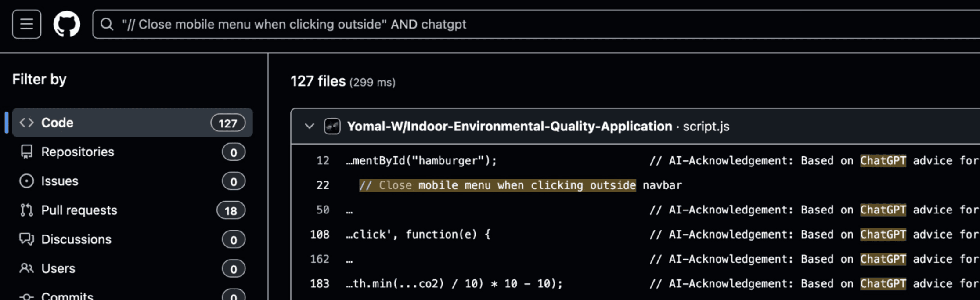The image size is (980, 300).
Task: Filter results by Commits
Action: pyautogui.click(x=133, y=295)
